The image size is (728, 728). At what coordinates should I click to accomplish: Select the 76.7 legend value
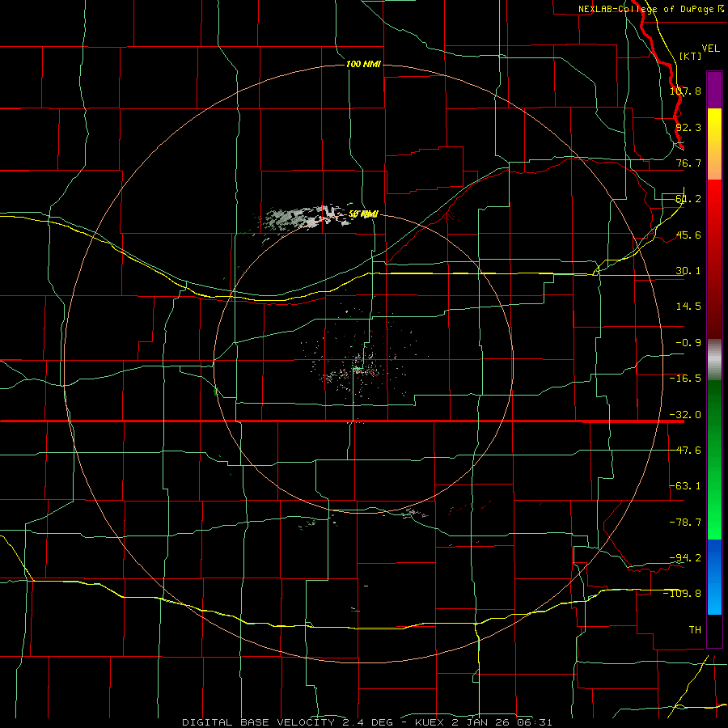(688, 163)
